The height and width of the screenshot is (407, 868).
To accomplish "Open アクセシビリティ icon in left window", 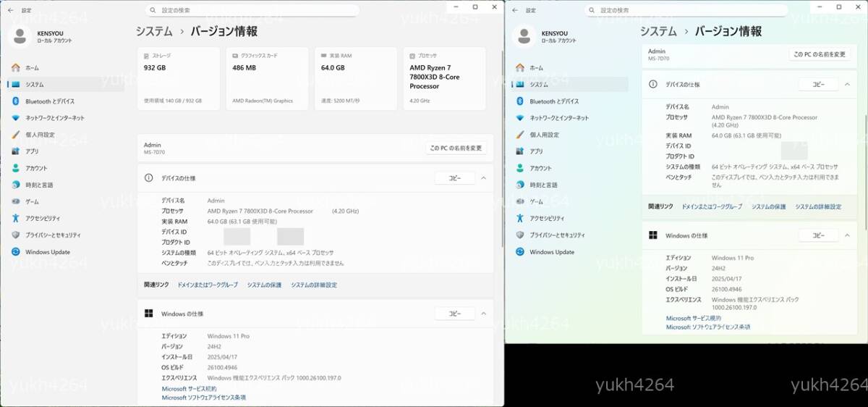I will pyautogui.click(x=15, y=218).
